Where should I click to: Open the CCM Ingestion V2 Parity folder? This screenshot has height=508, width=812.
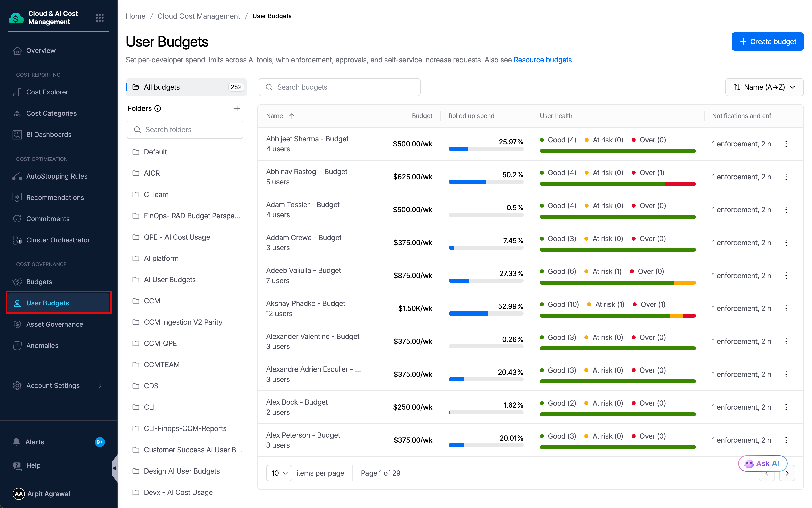[x=183, y=322]
